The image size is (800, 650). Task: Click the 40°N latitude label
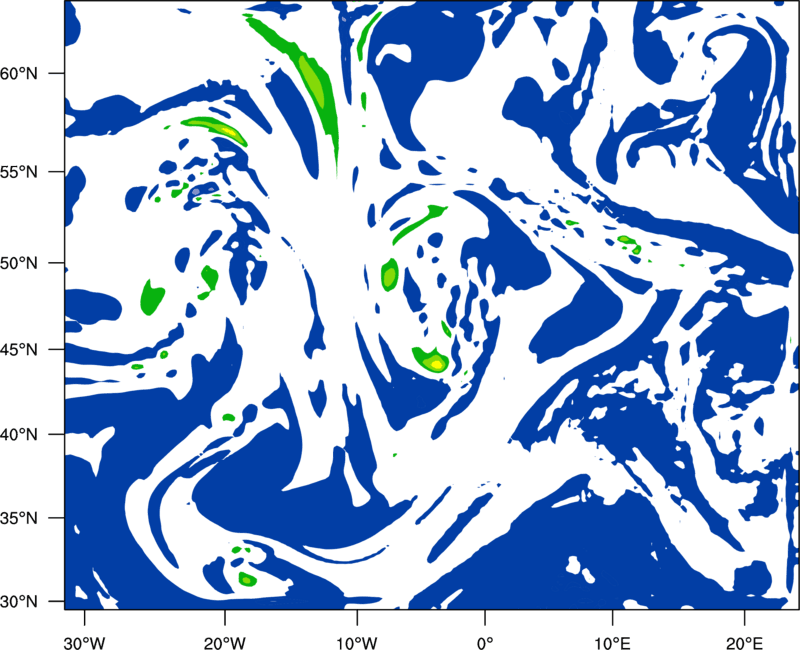[x=19, y=435]
